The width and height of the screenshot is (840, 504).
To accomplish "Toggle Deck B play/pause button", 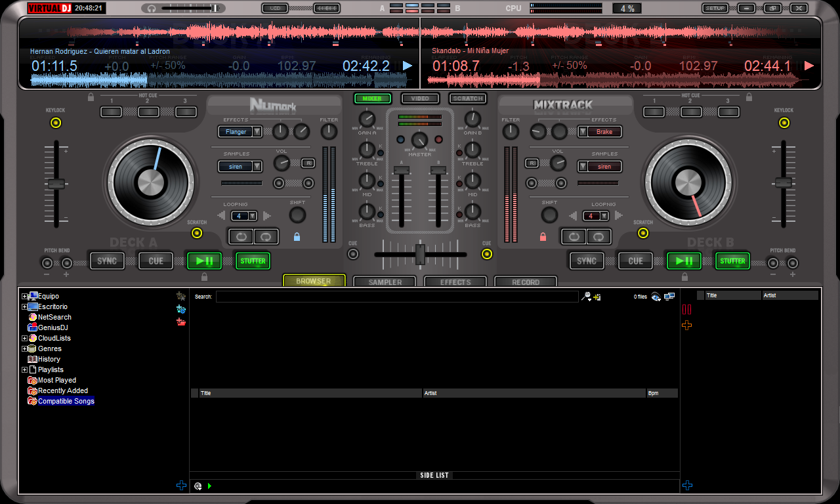I will [684, 261].
